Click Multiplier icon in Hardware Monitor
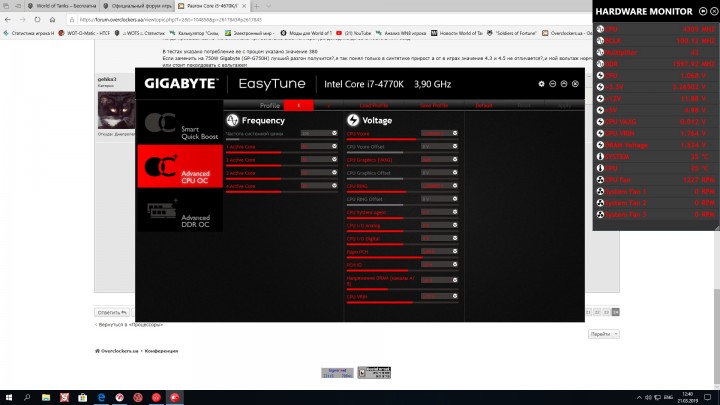This screenshot has height=405, width=720. (600, 52)
